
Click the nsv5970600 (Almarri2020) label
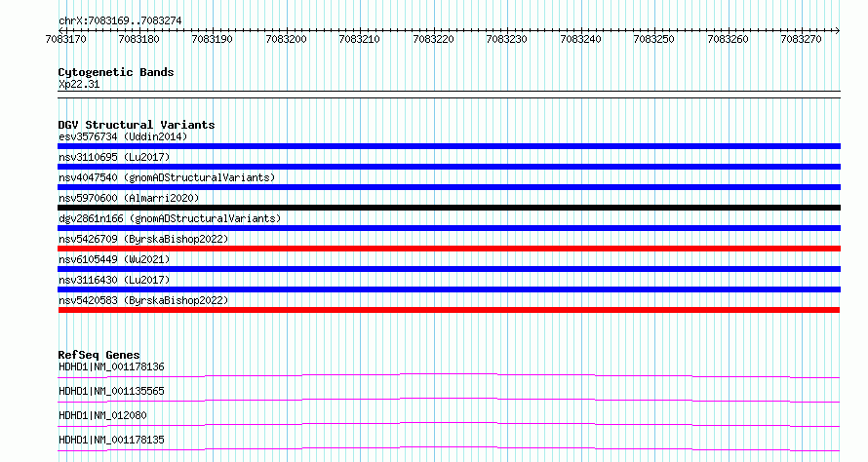(129, 198)
